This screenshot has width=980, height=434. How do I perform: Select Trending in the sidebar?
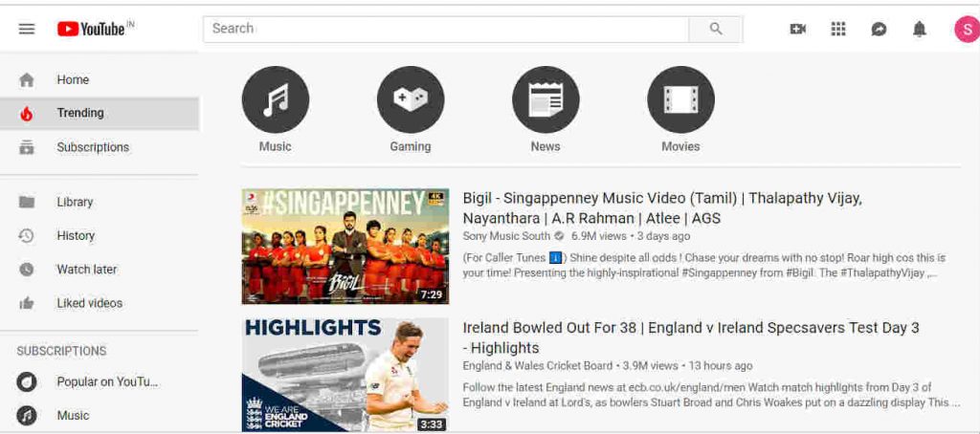(x=100, y=113)
